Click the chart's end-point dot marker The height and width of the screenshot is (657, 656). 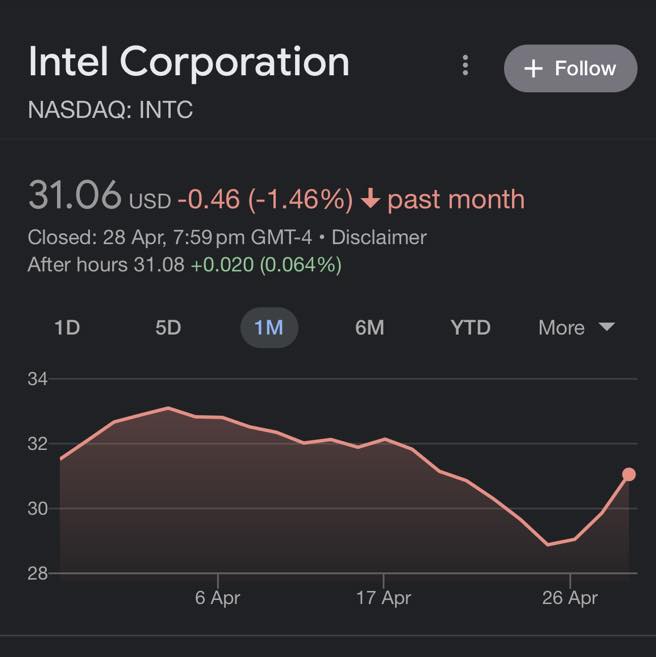[629, 474]
